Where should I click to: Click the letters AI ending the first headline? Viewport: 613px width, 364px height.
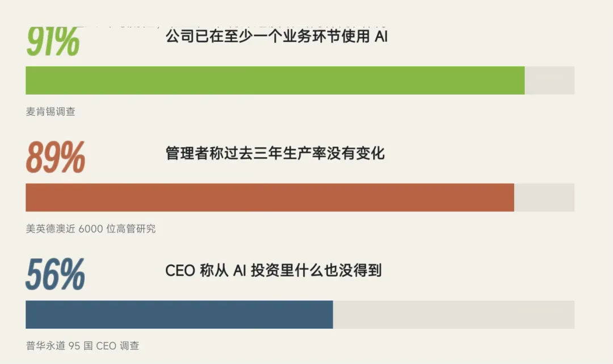[381, 36]
